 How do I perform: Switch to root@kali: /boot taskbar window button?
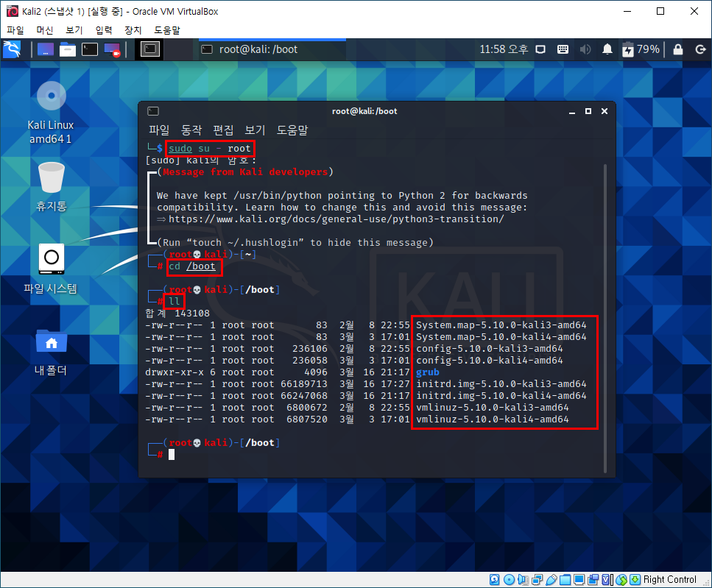click(272, 49)
